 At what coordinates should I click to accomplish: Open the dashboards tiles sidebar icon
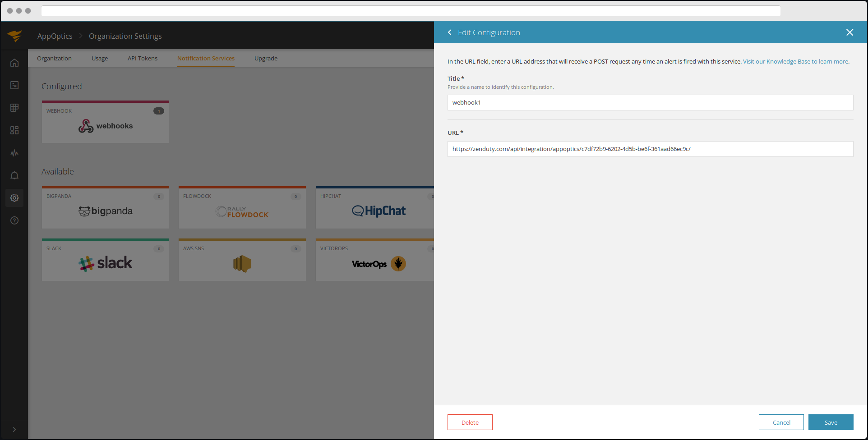(14, 130)
